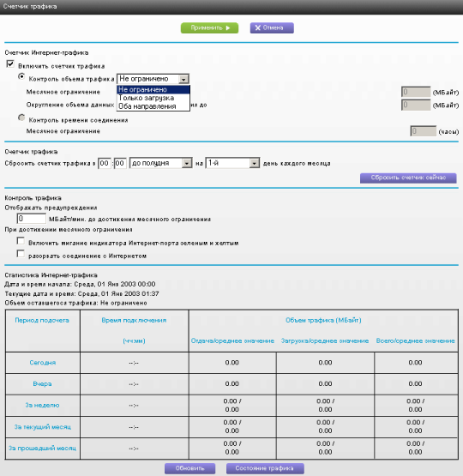Enable Интернет-порт indicator blinking checkbox

[21, 241]
